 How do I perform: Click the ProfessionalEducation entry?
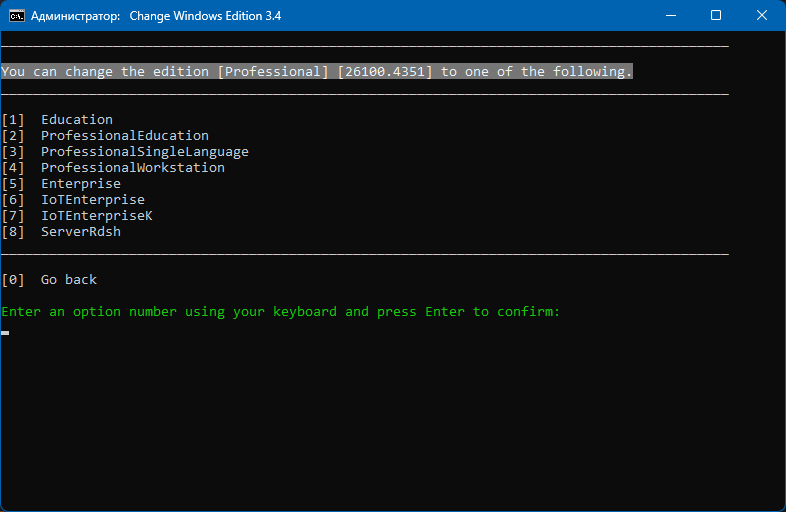125,136
